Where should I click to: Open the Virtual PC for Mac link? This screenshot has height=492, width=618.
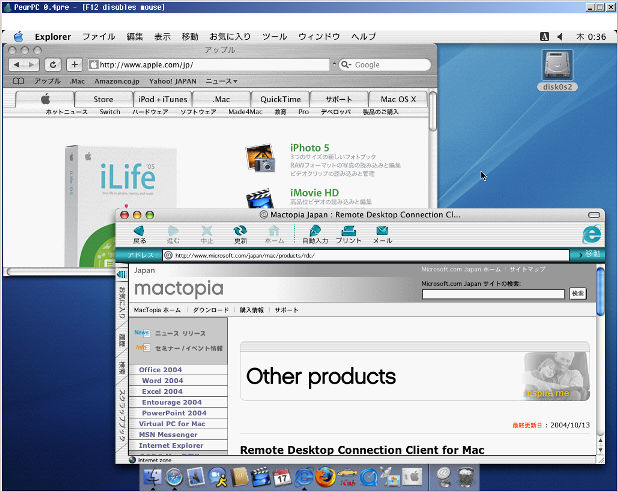(172, 423)
